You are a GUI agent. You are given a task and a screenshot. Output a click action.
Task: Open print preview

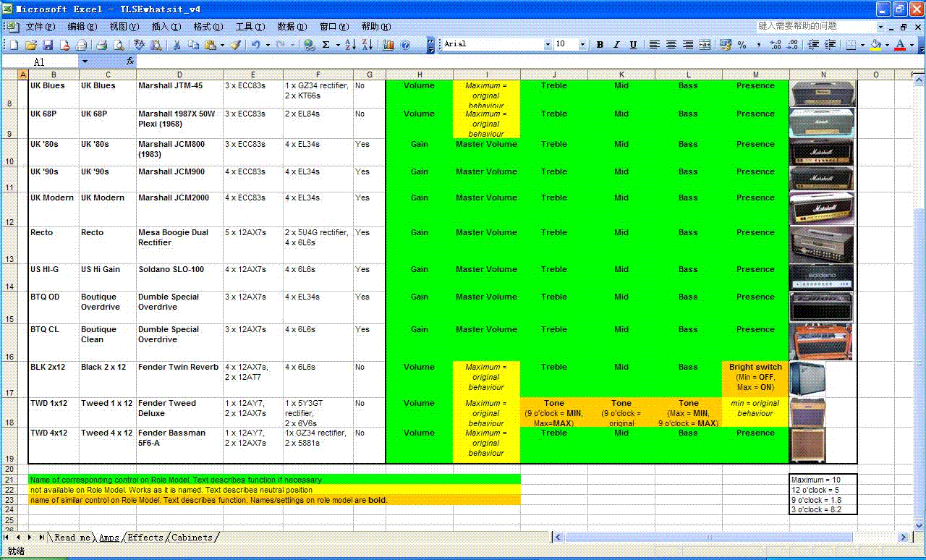tap(118, 45)
